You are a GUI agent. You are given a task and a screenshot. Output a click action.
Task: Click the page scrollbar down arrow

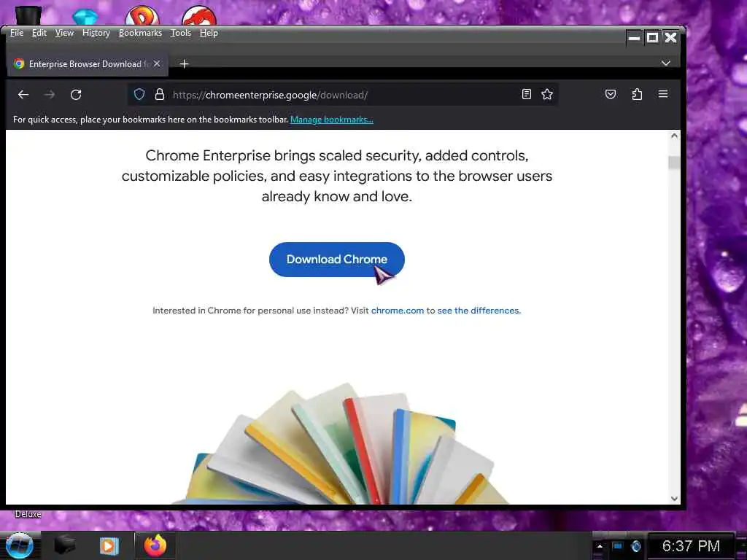(x=674, y=499)
